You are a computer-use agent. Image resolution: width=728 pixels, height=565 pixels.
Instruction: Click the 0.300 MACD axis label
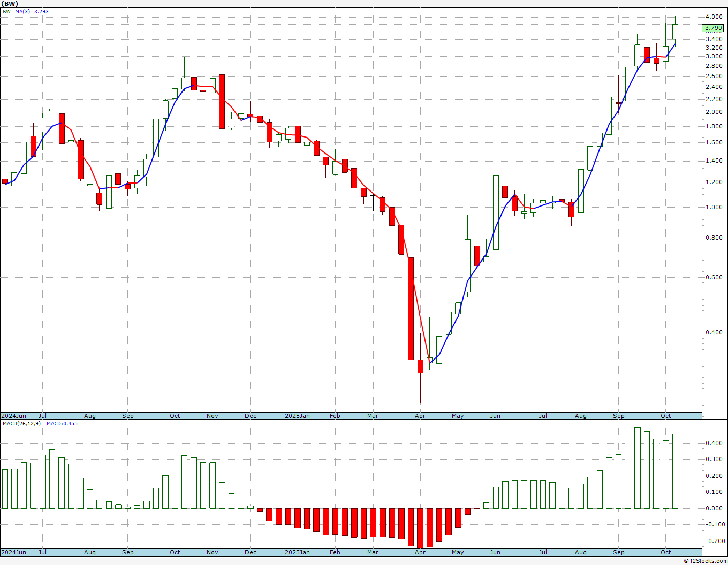click(714, 459)
